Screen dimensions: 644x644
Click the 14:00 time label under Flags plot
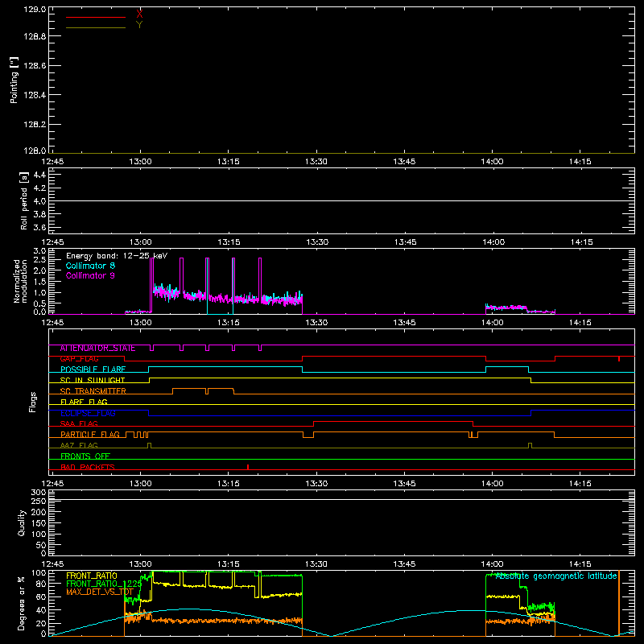(493, 484)
